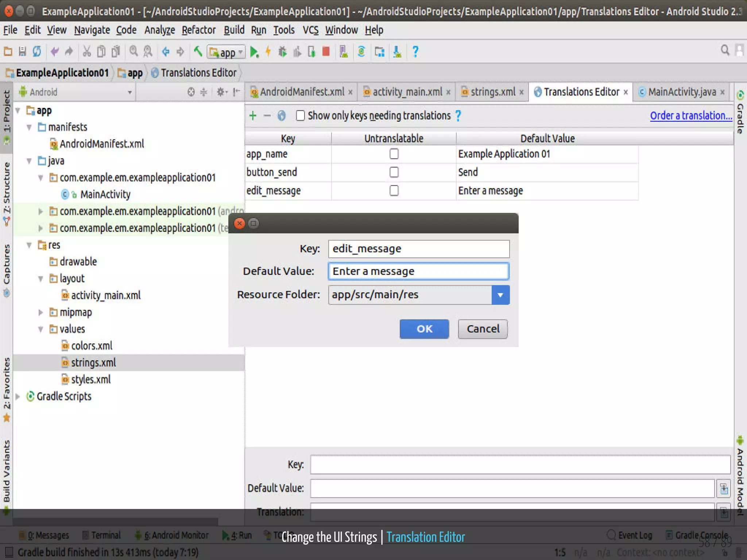Click the Paste clipboard icon
The image size is (747, 560).
tap(116, 52)
